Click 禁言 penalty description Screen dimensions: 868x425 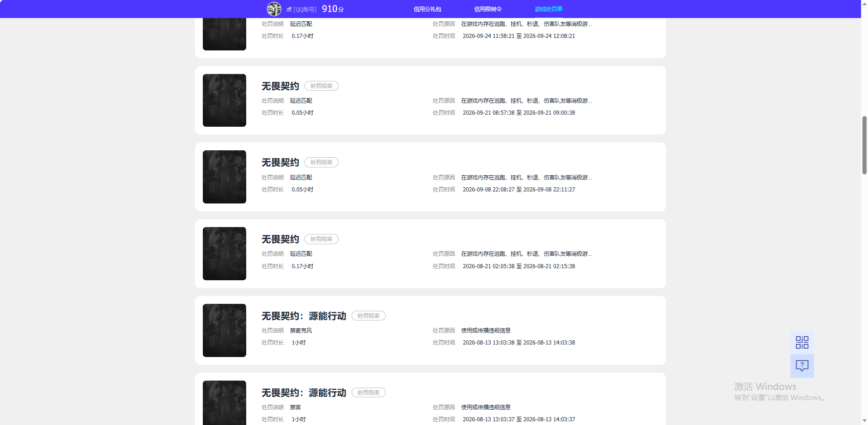296,407
